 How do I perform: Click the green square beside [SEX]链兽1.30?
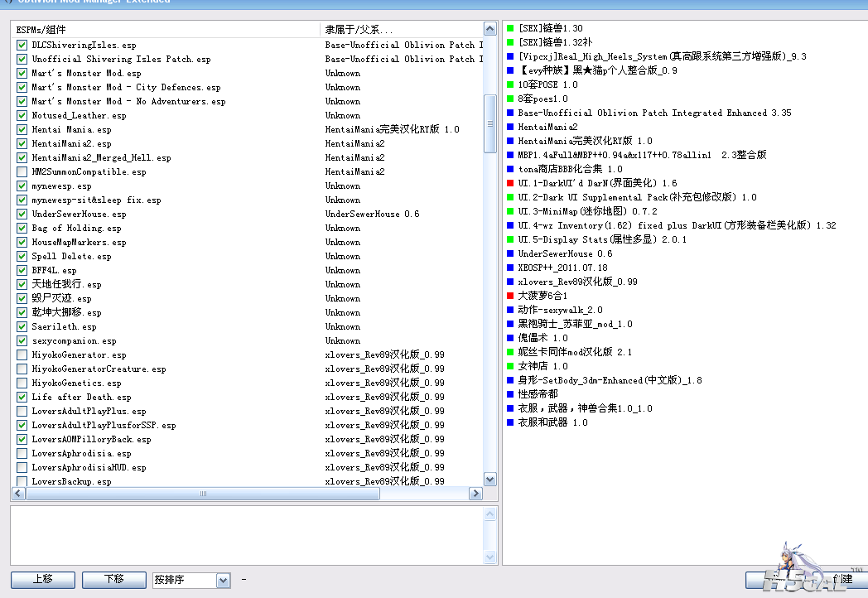[x=510, y=27]
